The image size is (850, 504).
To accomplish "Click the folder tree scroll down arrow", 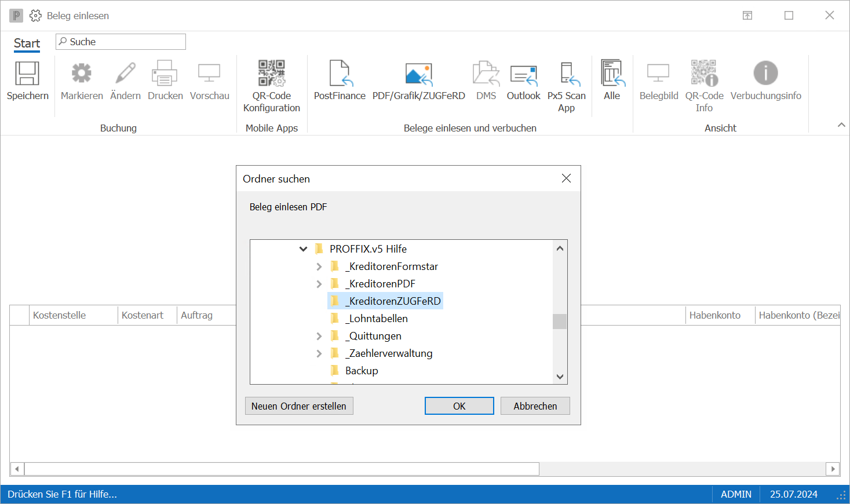I will tap(560, 377).
